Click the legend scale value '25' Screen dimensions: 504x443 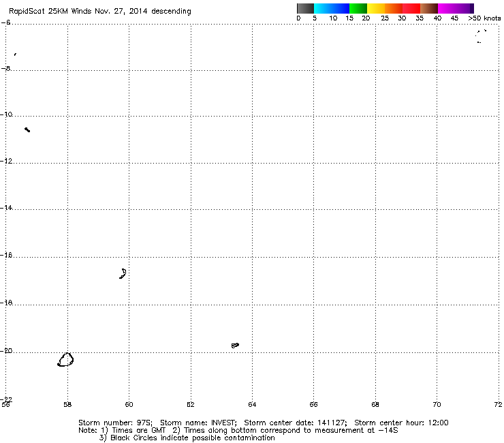385,18
